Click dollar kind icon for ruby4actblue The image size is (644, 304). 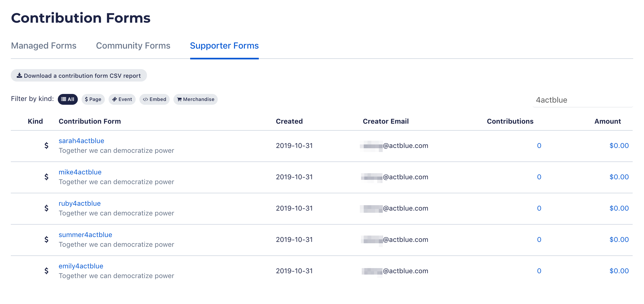46,208
